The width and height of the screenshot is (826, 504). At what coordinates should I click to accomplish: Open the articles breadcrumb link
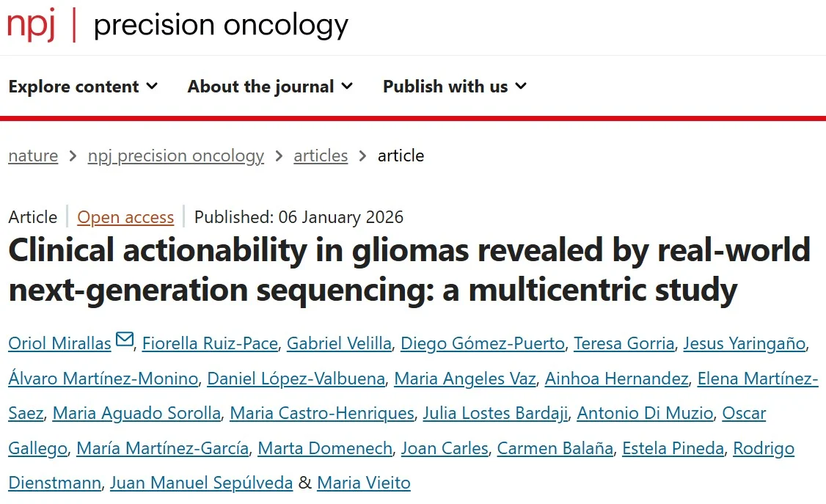tap(321, 156)
